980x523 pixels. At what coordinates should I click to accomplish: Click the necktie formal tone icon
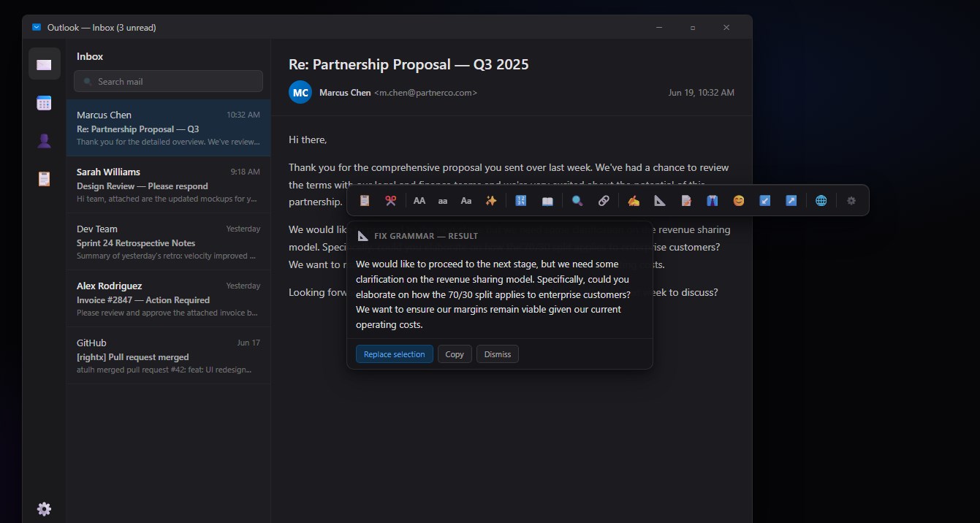[x=713, y=200]
